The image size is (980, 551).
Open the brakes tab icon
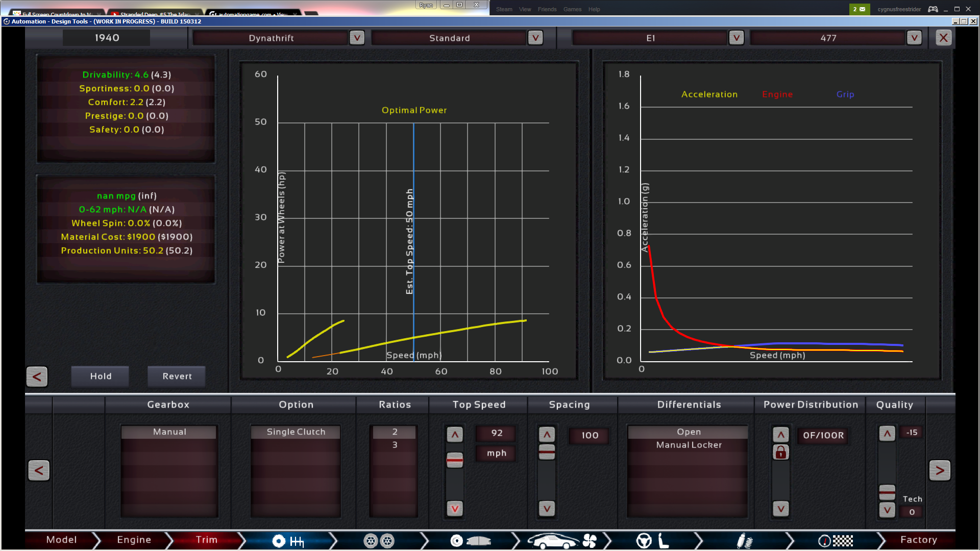[470, 541]
